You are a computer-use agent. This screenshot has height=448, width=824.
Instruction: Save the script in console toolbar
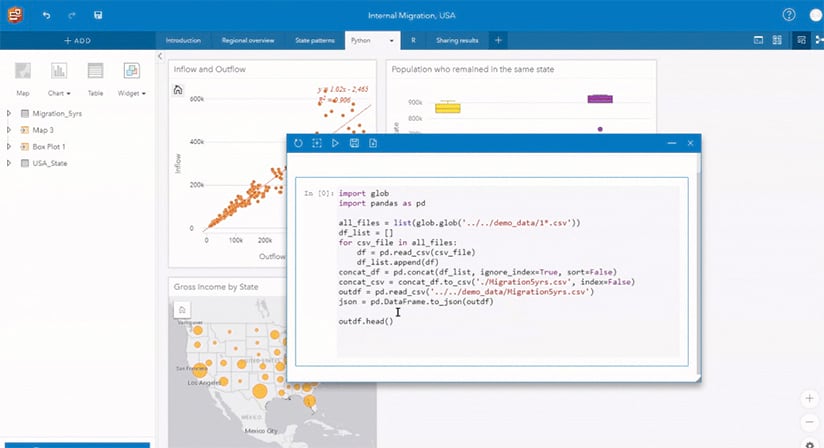(x=354, y=143)
